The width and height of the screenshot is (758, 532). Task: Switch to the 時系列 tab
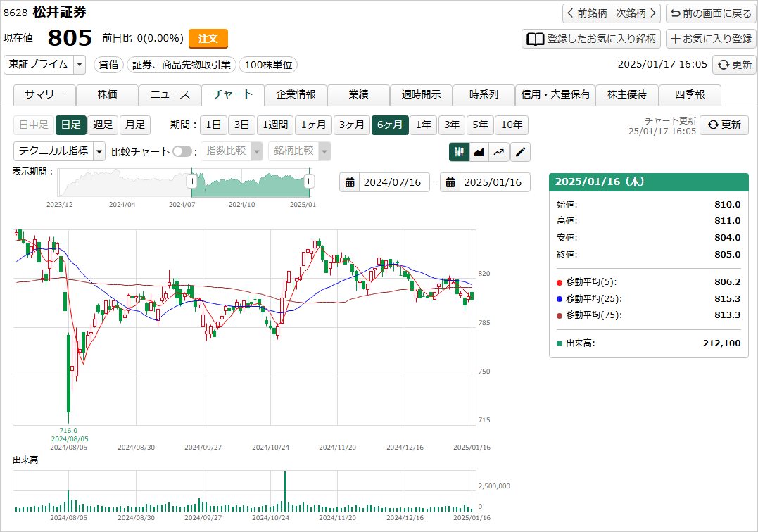coord(484,95)
